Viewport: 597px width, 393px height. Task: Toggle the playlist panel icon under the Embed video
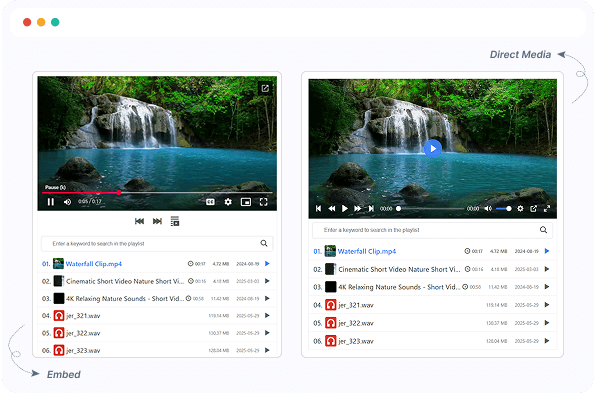tap(175, 221)
